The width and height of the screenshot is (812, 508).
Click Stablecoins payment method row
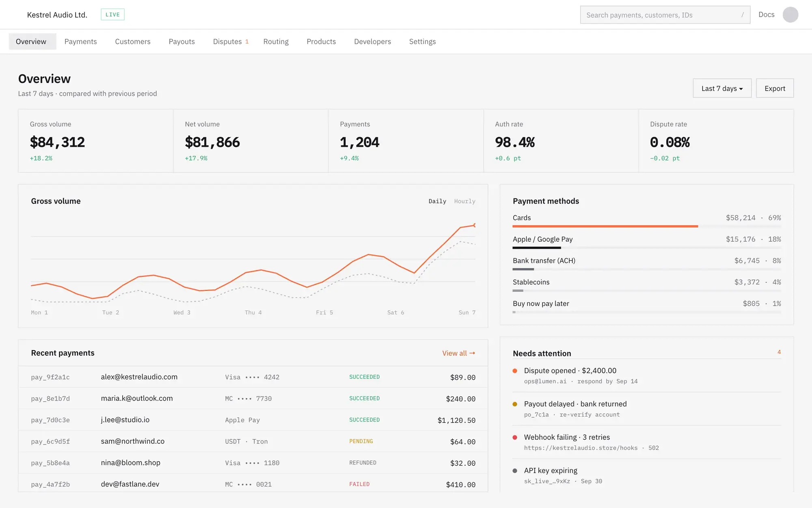[x=647, y=284]
